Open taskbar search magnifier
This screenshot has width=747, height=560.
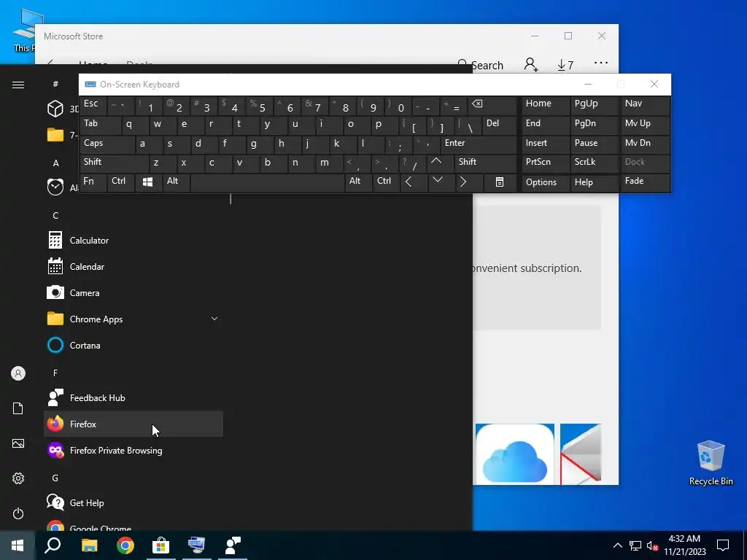pos(53,545)
